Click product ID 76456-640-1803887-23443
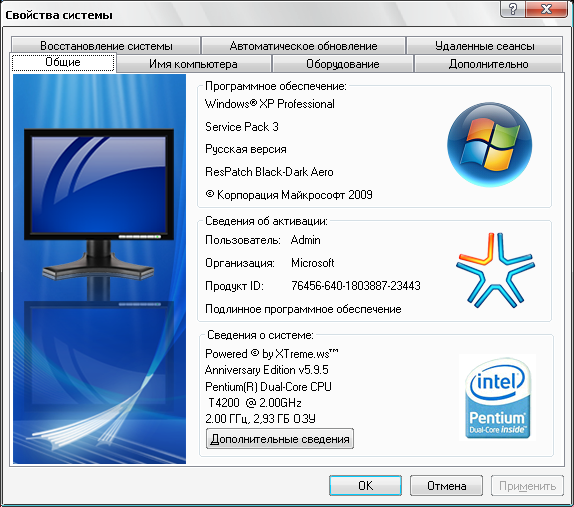 tap(356, 286)
